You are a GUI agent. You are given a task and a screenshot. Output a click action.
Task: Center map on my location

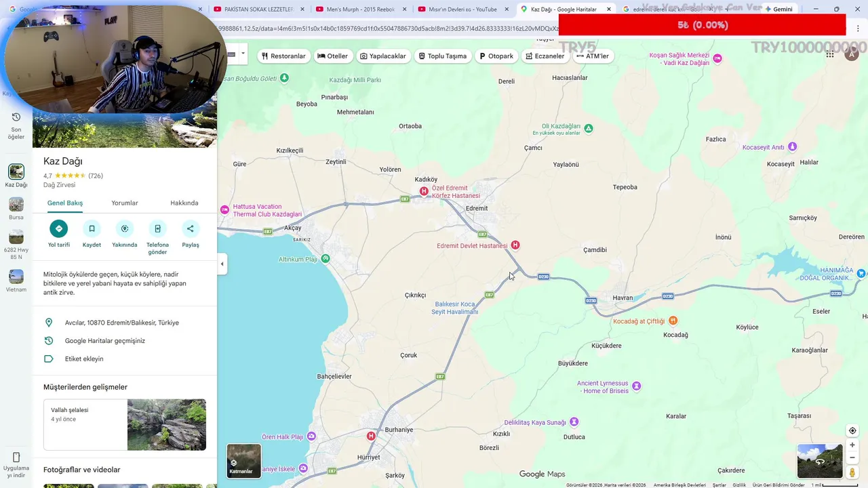(x=852, y=430)
